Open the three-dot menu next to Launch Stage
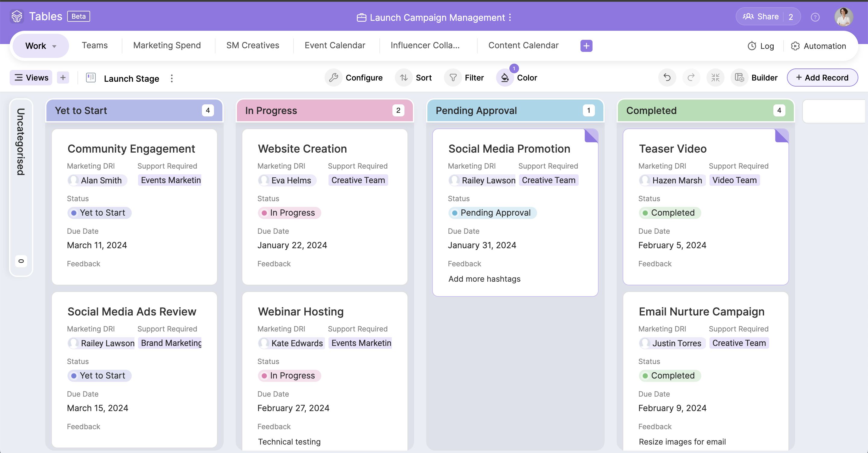This screenshot has height=453, width=868. tap(172, 79)
